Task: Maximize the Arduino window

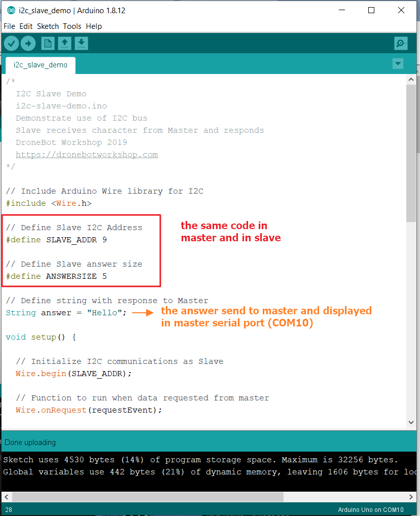Action: pyautogui.click(x=371, y=10)
